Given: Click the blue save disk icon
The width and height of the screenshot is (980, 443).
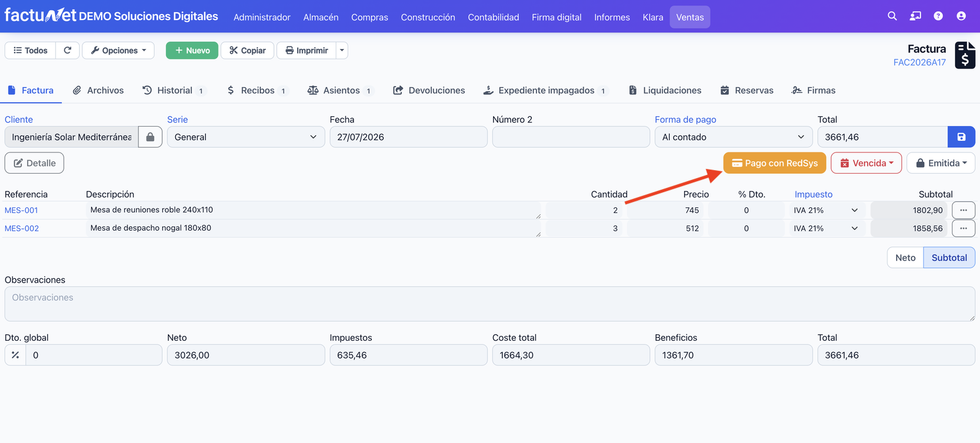Looking at the screenshot, I should tap(962, 137).
